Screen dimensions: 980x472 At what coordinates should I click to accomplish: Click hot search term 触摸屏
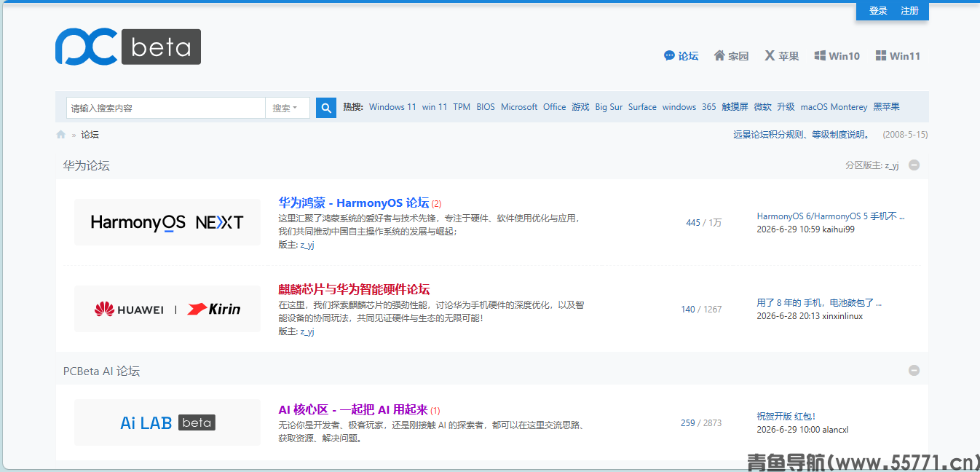(735, 107)
